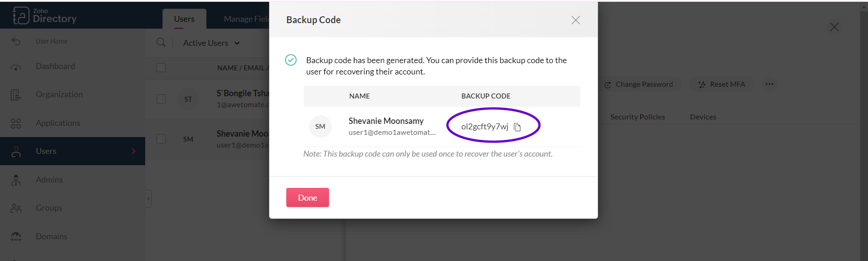Click the search magnifier icon in Users list
The image size is (868, 261).
(161, 43)
